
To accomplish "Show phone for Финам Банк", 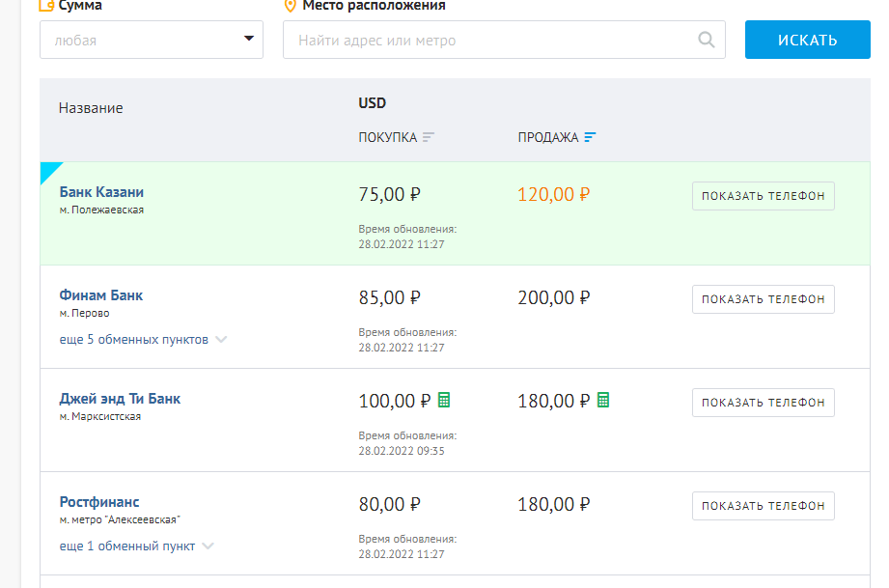I will [764, 298].
